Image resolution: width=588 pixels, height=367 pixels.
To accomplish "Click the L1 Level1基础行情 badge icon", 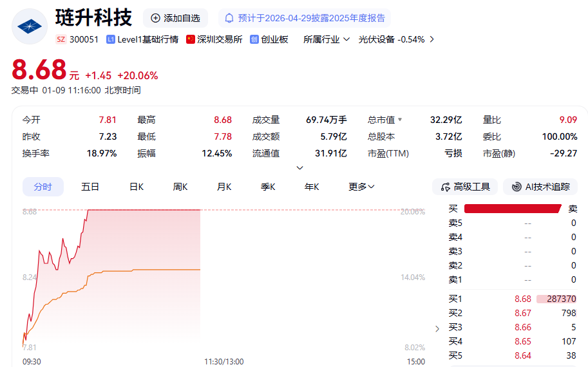I will [111, 39].
